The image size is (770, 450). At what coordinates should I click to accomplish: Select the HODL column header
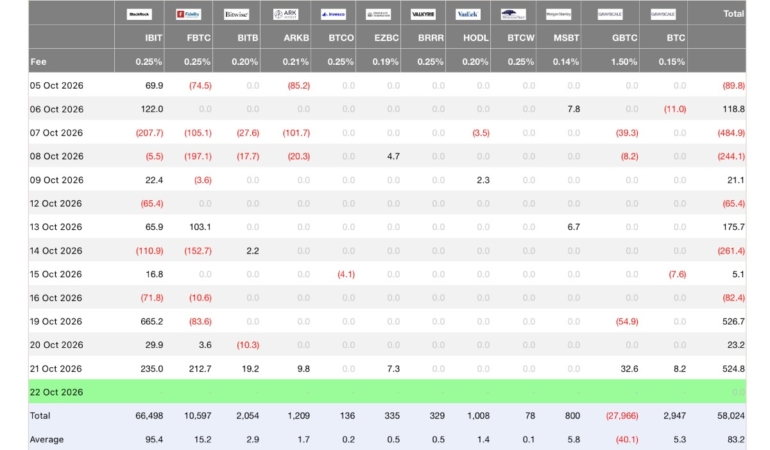pyautogui.click(x=476, y=38)
